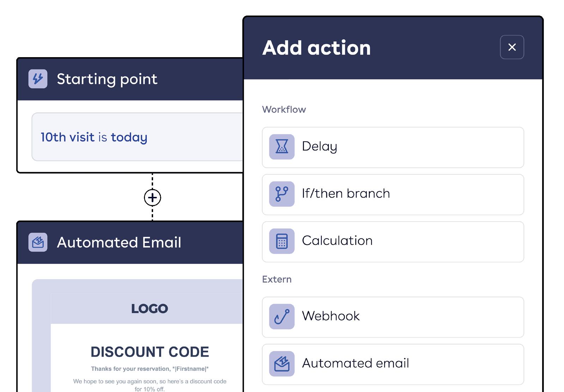564x392 pixels.
Task: Pick the Webhook action label
Action: pos(330,316)
